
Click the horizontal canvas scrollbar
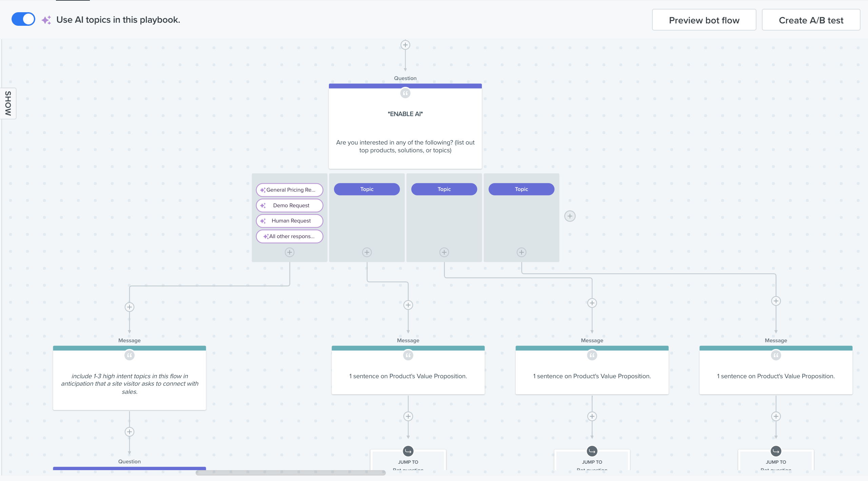click(291, 473)
